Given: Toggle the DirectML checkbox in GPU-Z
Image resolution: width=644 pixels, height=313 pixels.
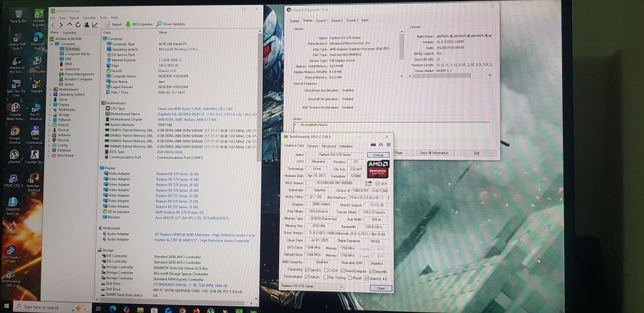Looking at the screenshot, I should (372, 270).
